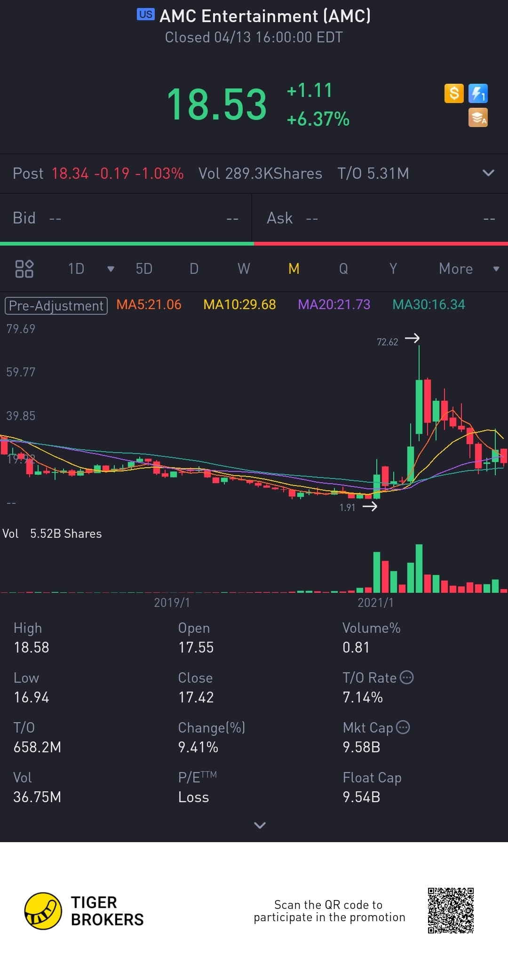Select the W weekly chart tab

244,269
